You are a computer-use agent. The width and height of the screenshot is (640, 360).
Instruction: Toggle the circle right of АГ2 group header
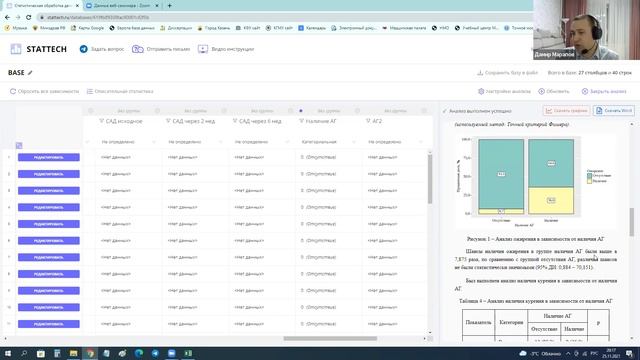pos(424,111)
